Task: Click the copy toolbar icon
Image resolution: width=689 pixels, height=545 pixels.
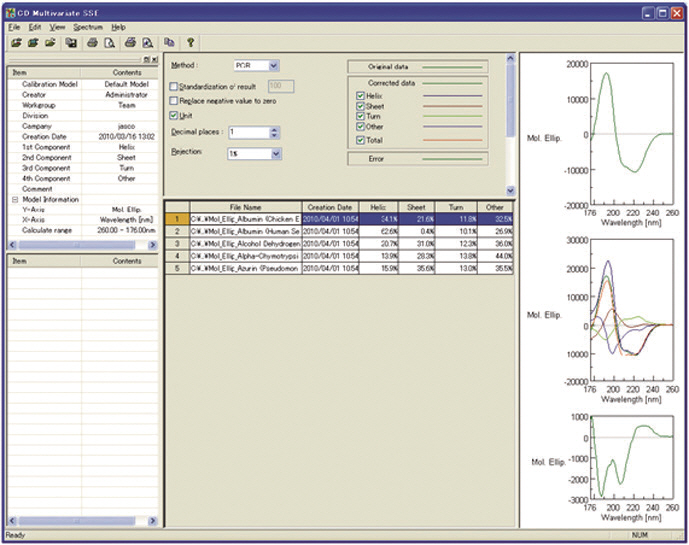Action: (169, 43)
